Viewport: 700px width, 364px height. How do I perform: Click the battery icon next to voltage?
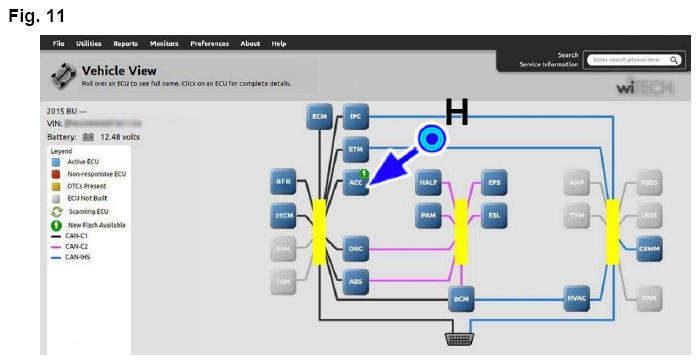pos(88,137)
